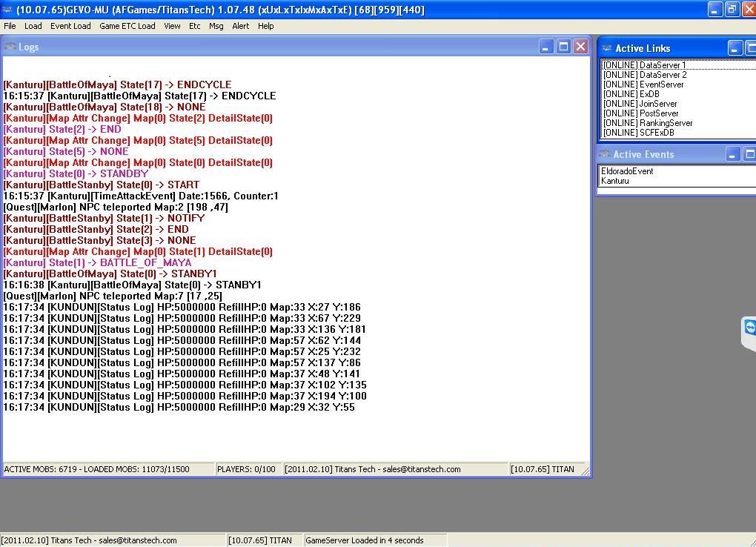This screenshot has height=547, width=756.
Task: Click the Active Events panel icon
Action: point(605,154)
